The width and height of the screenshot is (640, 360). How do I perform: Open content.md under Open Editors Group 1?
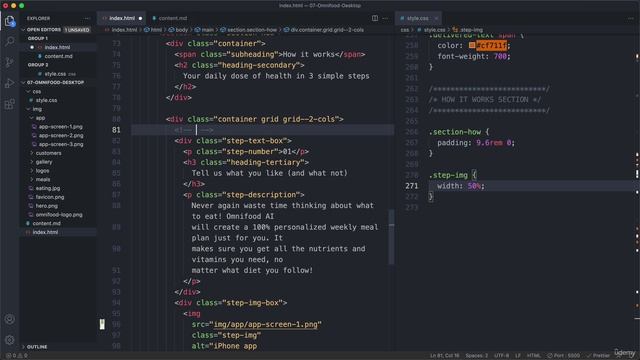tap(58, 56)
